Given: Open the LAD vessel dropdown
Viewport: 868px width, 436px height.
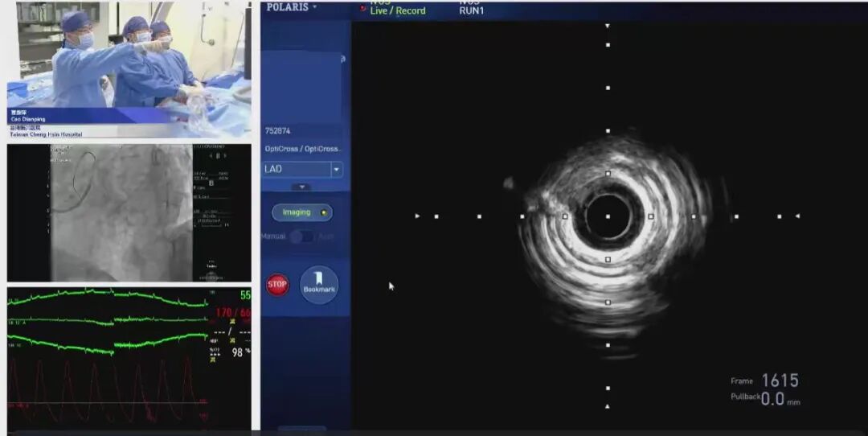Looking at the screenshot, I should pos(337,170).
